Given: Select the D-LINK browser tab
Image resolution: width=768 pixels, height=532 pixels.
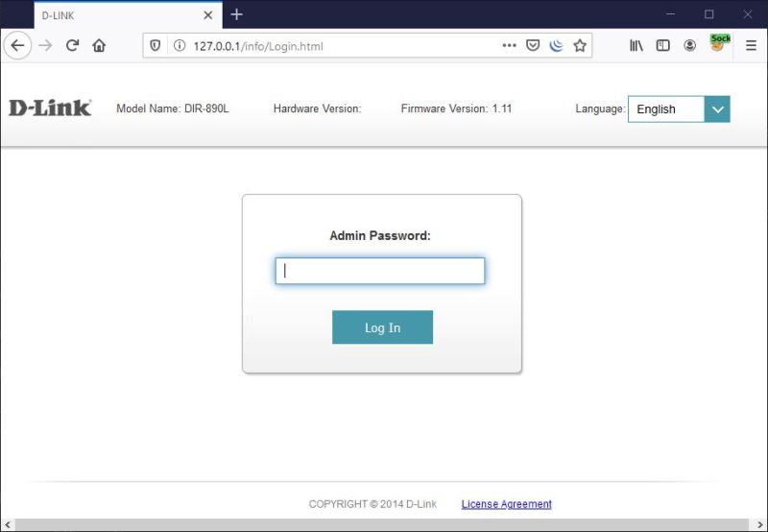Looking at the screenshot, I should pos(128,15).
